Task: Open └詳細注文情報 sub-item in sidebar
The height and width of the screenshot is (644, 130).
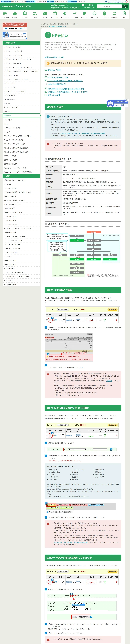Action: pyautogui.click(x=21, y=208)
